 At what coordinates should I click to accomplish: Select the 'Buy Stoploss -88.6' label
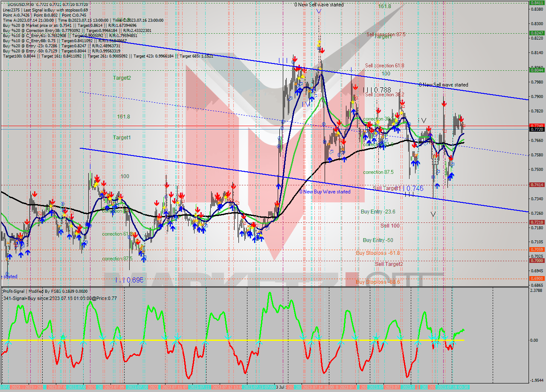(x=378, y=282)
